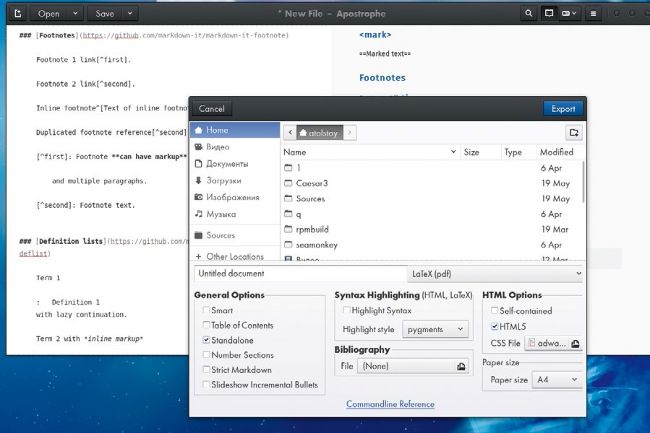Open the search icon in the header bar
Screen dimensions: 650x433
click(529, 14)
